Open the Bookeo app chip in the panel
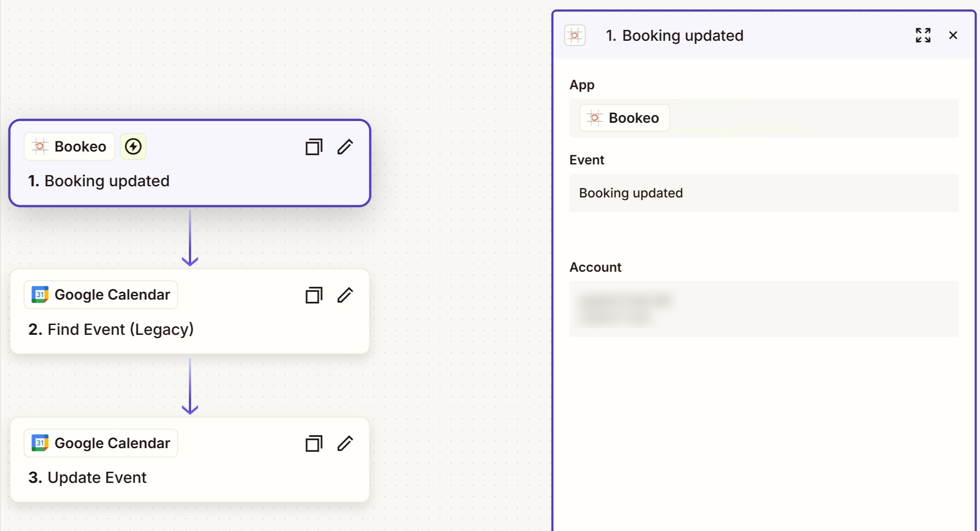 pos(624,118)
